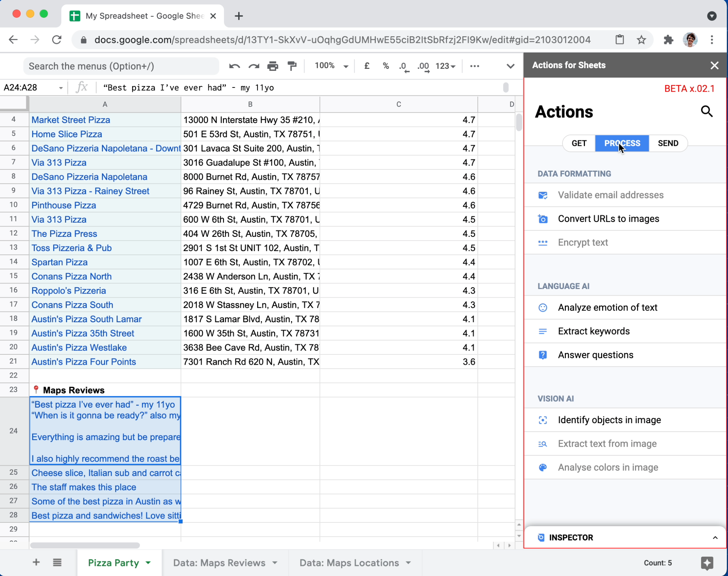Screen dimensions: 728x576
Task: Open the zoom level 100% dropdown
Action: 331,66
